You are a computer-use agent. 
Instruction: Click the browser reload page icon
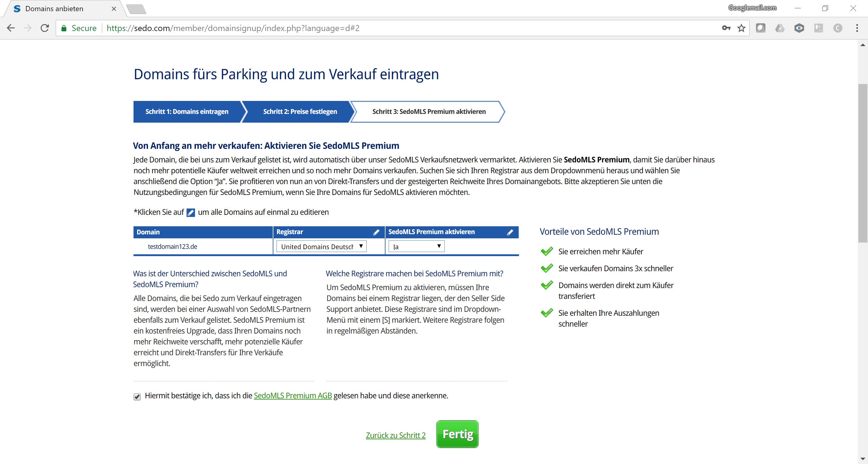[x=45, y=28]
